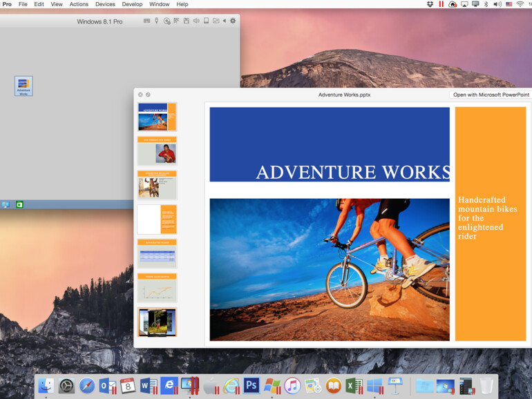Screen dimensions: 532x399
Task: Open US flag input source menu
Action: (x=509, y=4)
